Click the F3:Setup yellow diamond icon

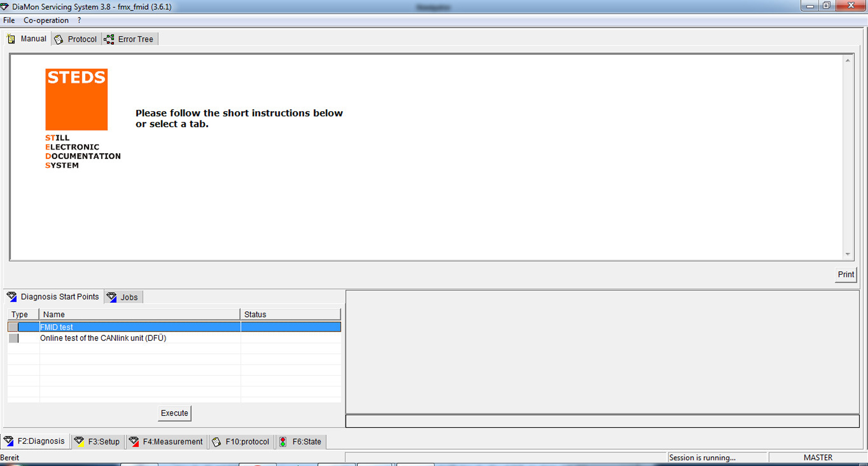point(79,442)
